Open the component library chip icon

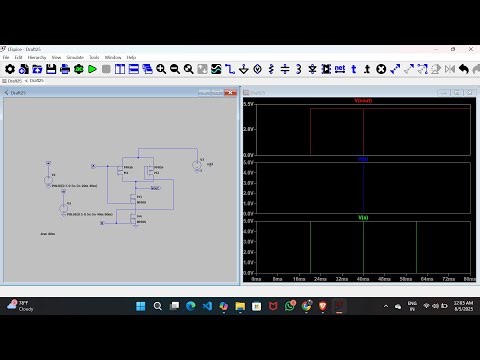[x=326, y=69]
